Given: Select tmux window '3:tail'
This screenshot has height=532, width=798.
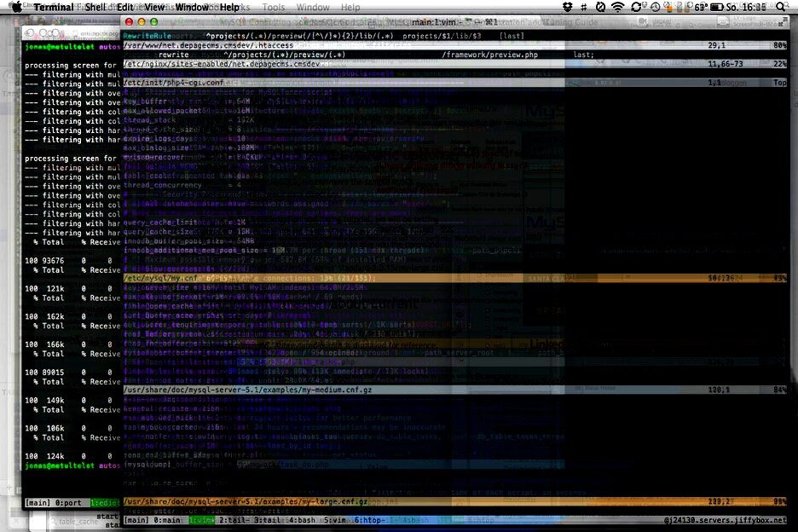Looking at the screenshot, I should [269, 520].
